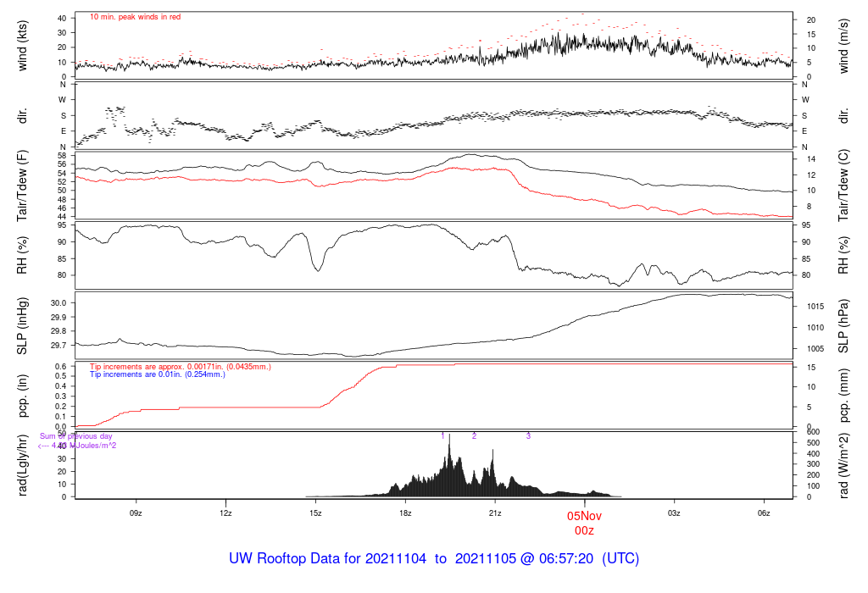Click the 03z time axis tick label
This screenshot has width=868, height=593.
674,513
